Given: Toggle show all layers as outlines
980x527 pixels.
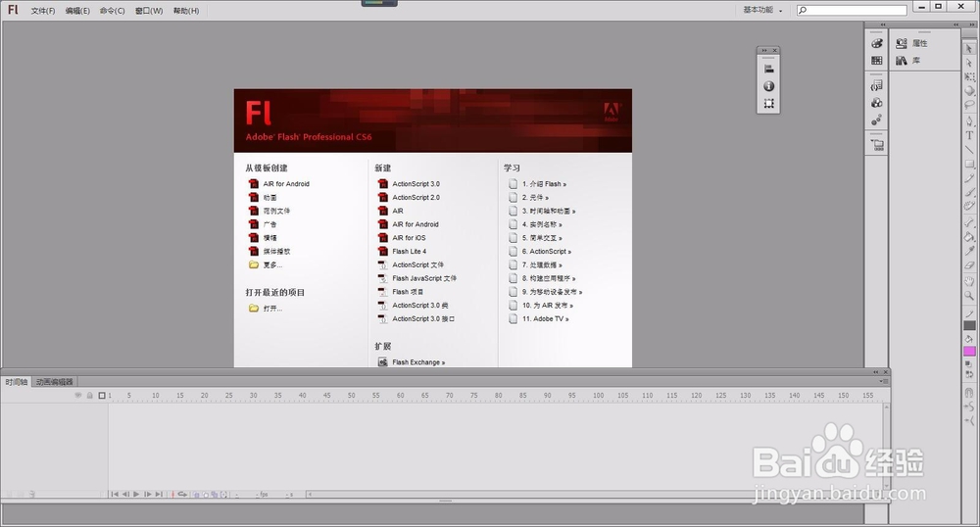Looking at the screenshot, I should pyautogui.click(x=102, y=396).
